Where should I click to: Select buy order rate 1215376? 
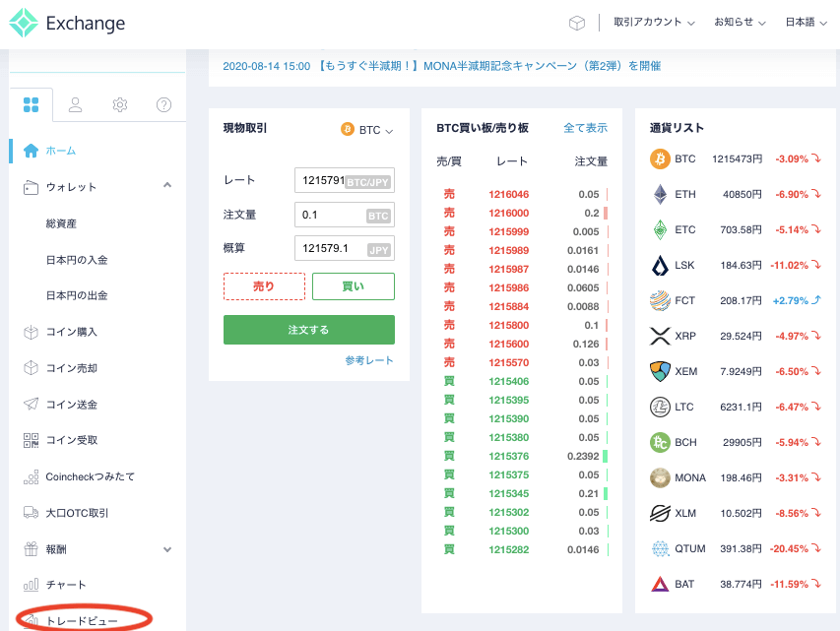click(x=508, y=457)
